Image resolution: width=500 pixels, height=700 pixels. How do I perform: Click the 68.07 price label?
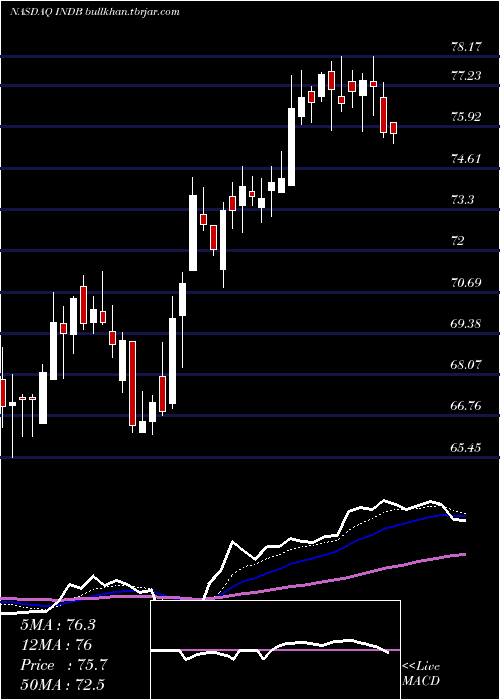(466, 365)
